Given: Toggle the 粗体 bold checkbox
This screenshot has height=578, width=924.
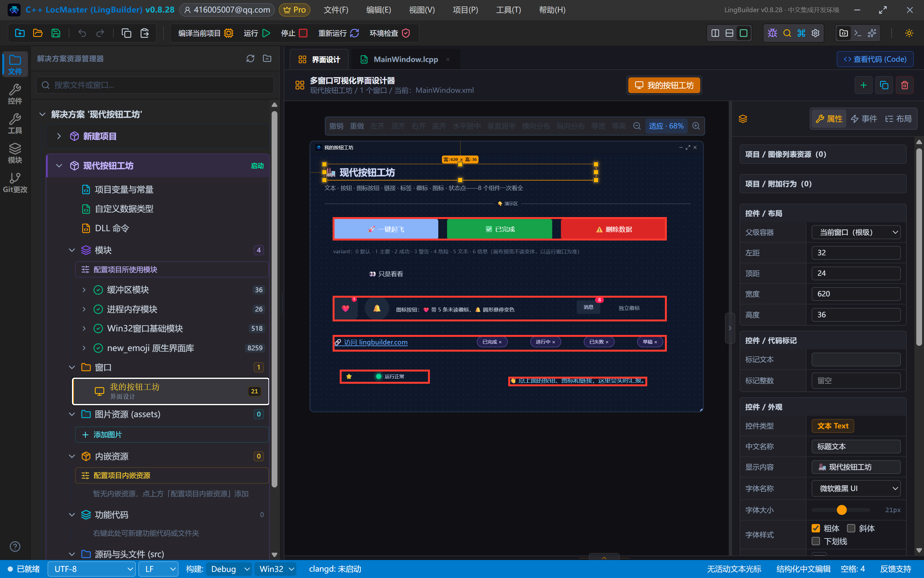Looking at the screenshot, I should click(815, 528).
